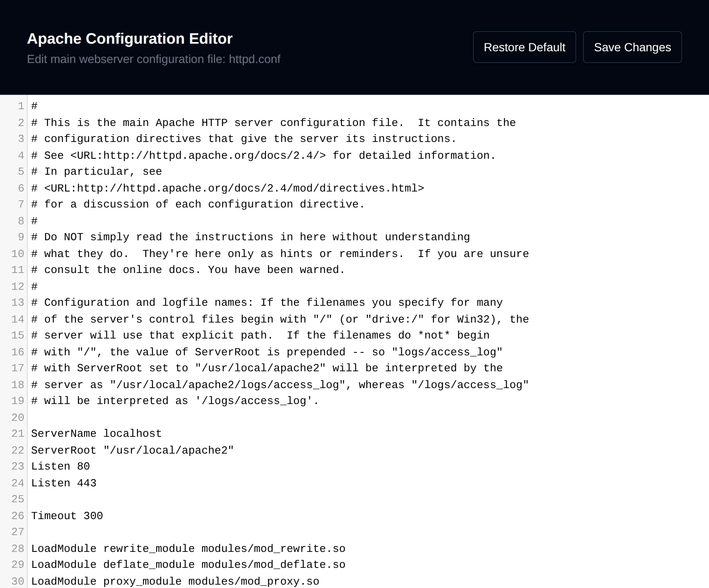Click line number 12 in the gutter

[x=18, y=286]
